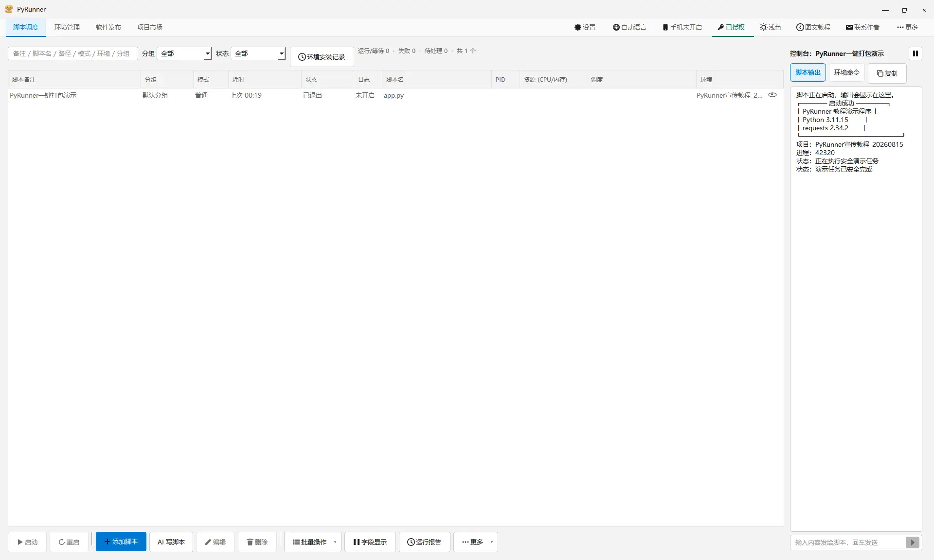The width and height of the screenshot is (934, 560).
Task: Start the script with 启动
Action: (27, 542)
